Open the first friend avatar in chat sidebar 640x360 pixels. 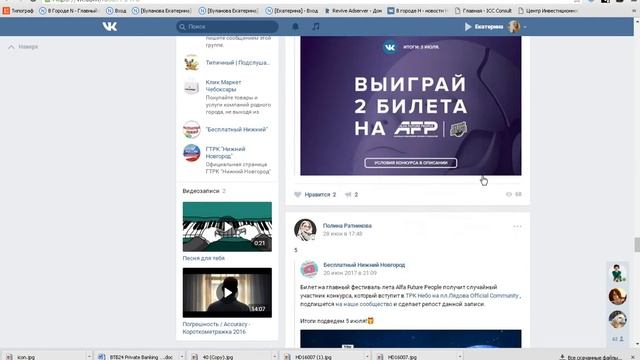(x=618, y=273)
